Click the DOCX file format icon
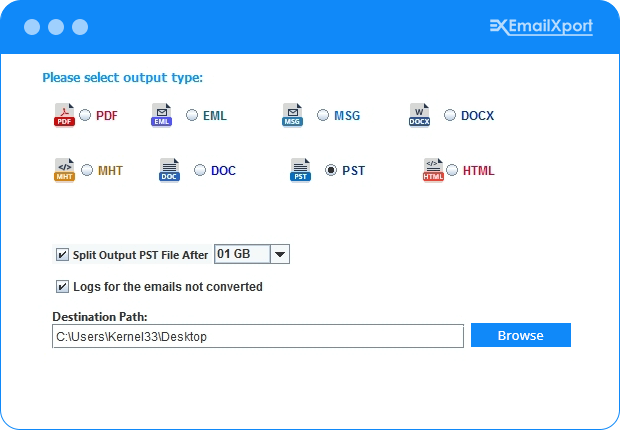This screenshot has height=430, width=620. (x=419, y=115)
